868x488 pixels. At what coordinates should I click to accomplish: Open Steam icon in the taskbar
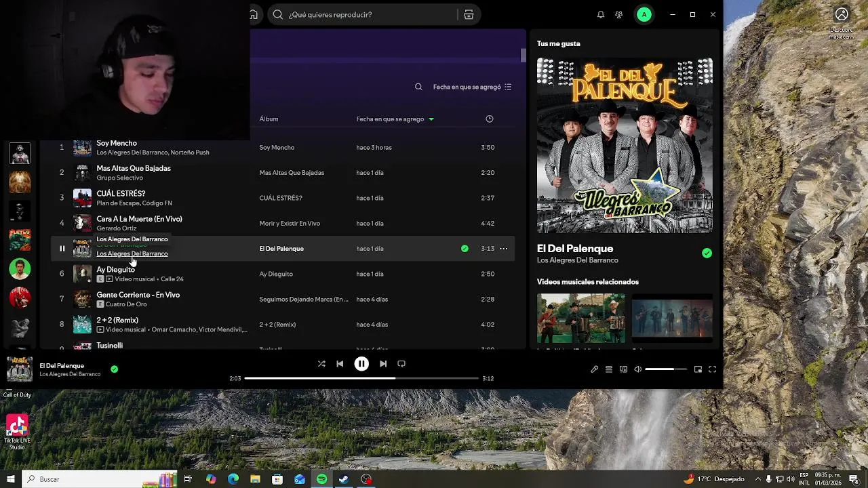coord(344,479)
